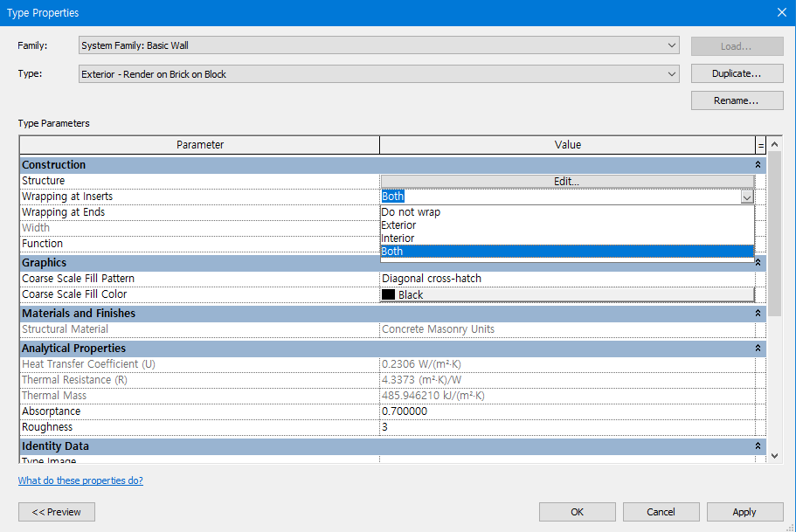Collapse the Graphics section
The height and width of the screenshot is (532, 796).
(x=758, y=263)
